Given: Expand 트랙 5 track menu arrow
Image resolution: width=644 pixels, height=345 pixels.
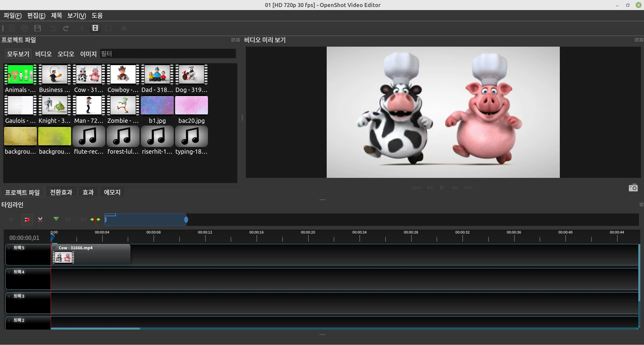Looking at the screenshot, I should tap(10, 248).
